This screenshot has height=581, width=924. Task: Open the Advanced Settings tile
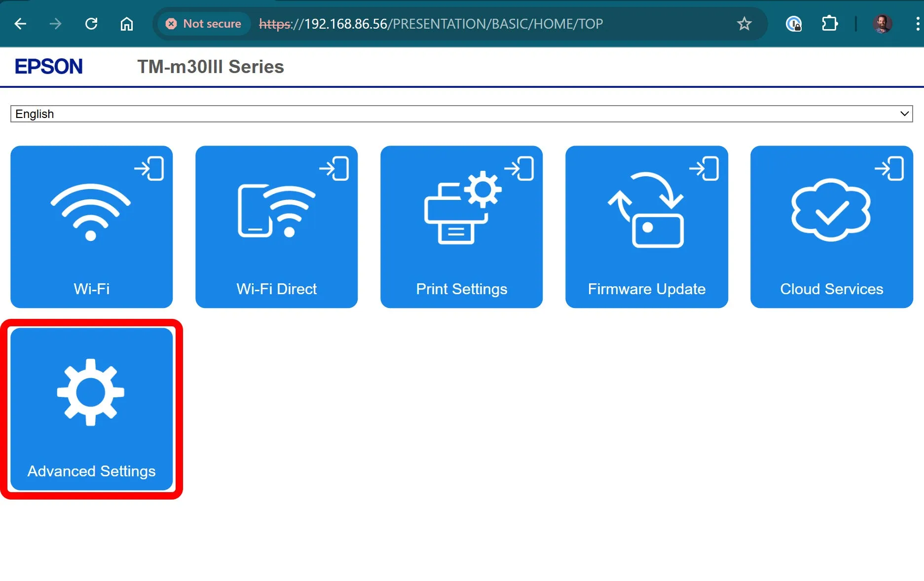point(92,409)
